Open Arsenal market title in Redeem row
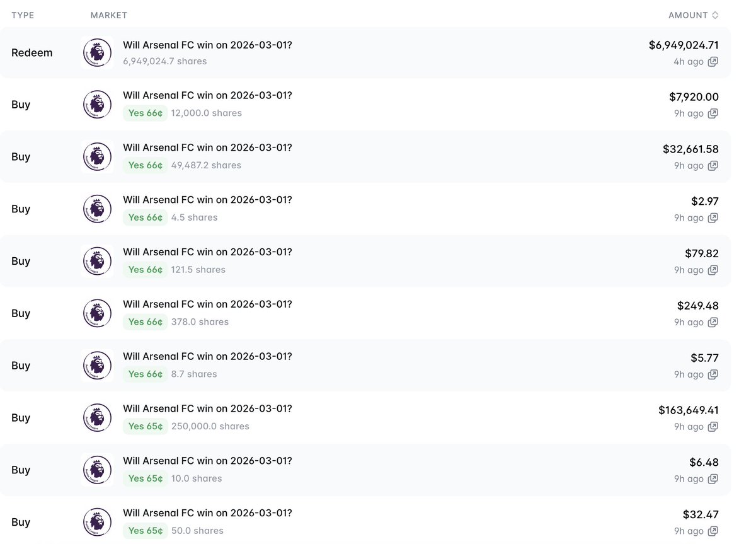Viewport: 756px width, 544px height. pyautogui.click(x=208, y=45)
